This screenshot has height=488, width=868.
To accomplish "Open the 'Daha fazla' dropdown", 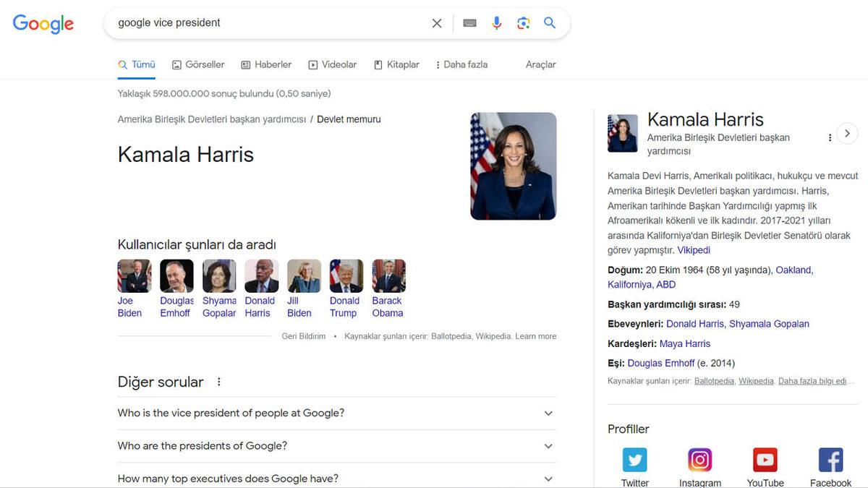I will (x=461, y=64).
